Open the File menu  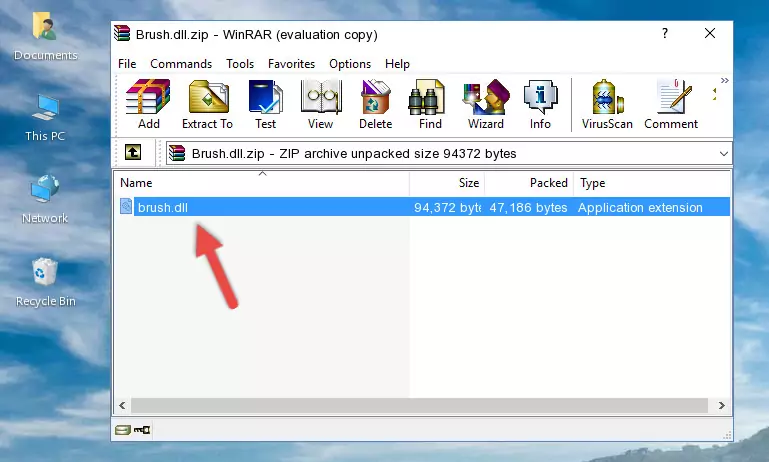tap(127, 64)
